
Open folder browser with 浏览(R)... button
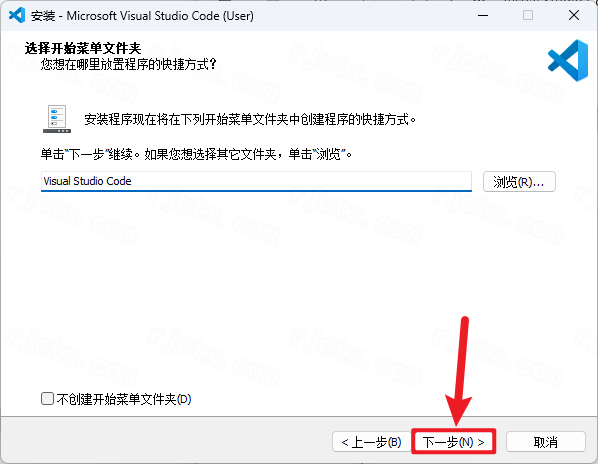click(519, 182)
